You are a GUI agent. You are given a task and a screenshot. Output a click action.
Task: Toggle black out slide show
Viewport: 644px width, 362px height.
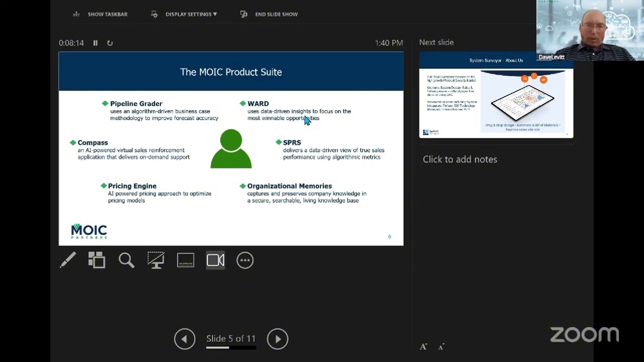tap(156, 260)
